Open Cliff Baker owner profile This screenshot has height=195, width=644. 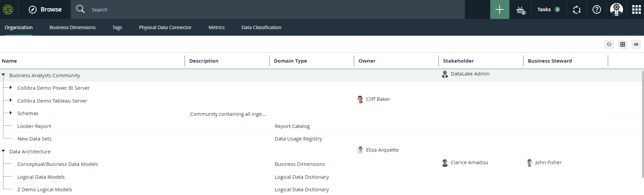point(378,99)
